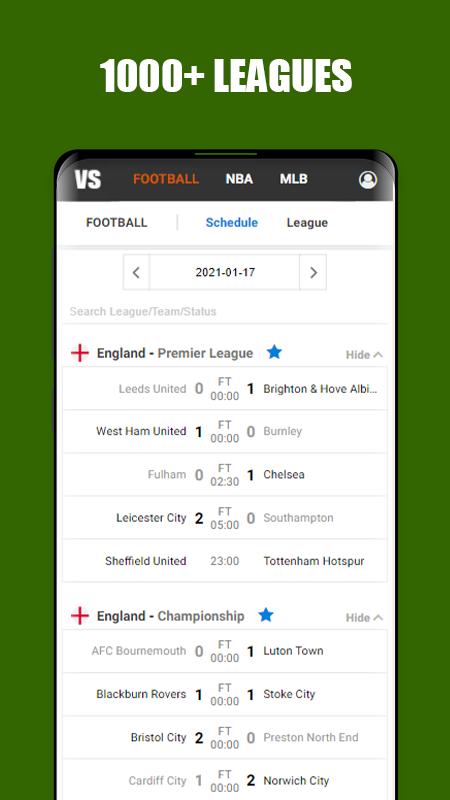Go to previous date with left arrow
Viewport: 450px width, 800px height.
[136, 272]
